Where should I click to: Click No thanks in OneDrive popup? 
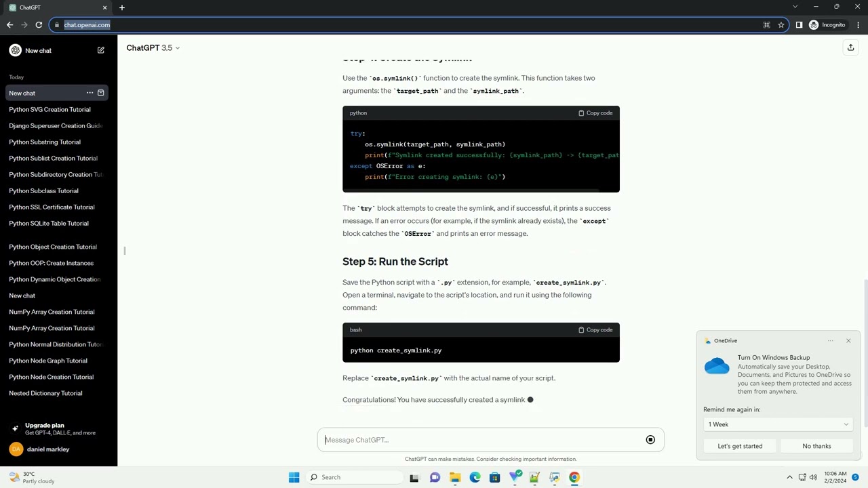coord(816,446)
